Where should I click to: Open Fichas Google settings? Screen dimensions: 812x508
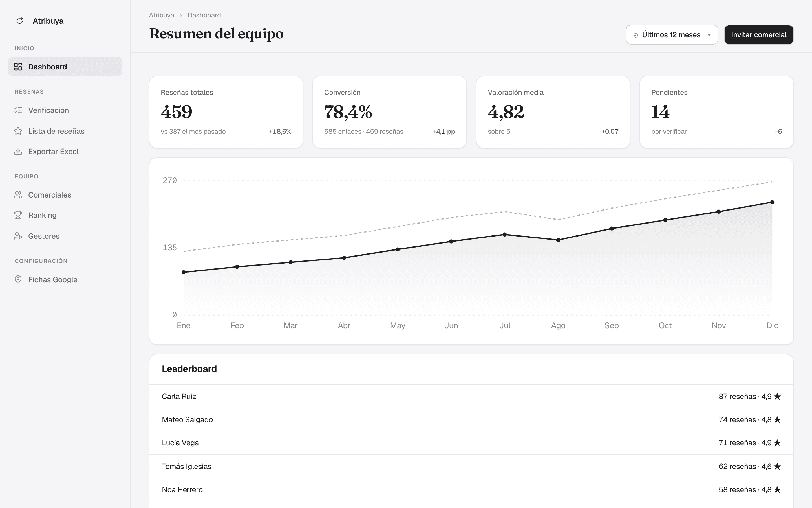[x=65, y=279]
